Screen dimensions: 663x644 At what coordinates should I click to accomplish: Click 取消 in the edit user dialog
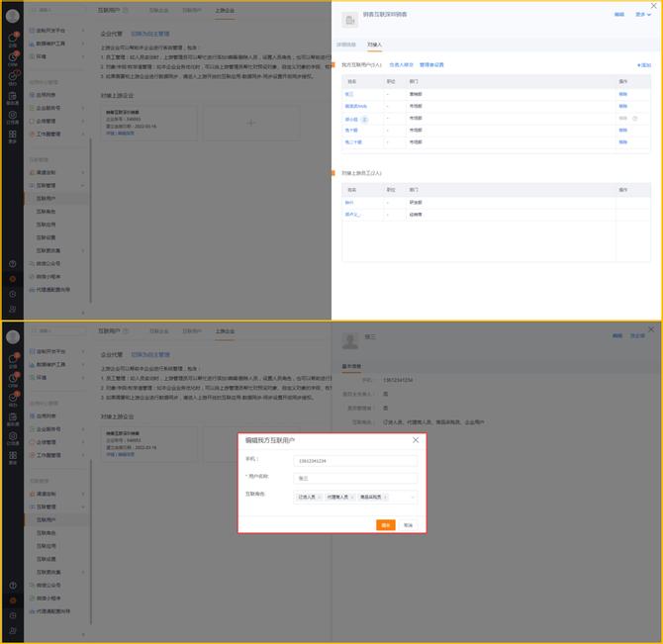coord(408,524)
